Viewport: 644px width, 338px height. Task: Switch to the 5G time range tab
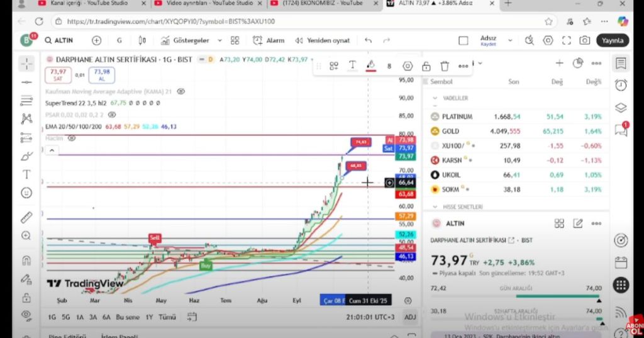click(x=65, y=317)
